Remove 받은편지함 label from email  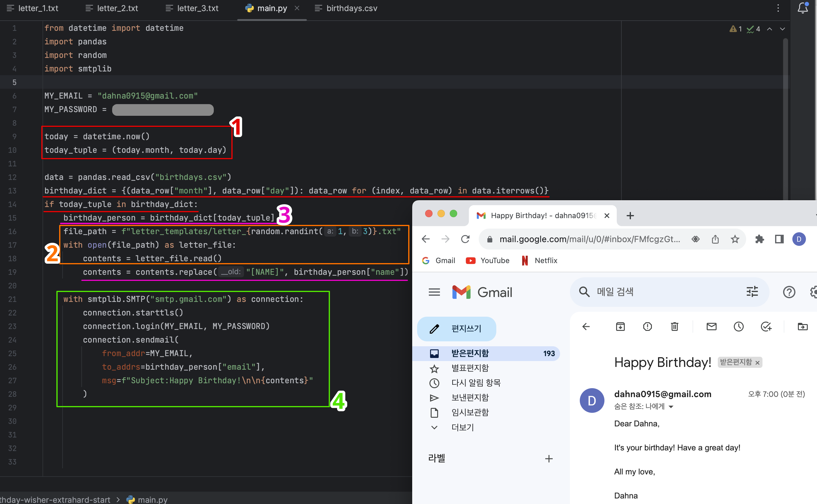point(757,363)
